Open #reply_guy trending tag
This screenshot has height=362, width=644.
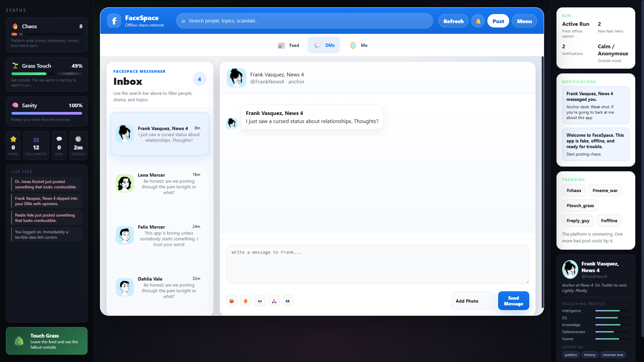tap(578, 221)
